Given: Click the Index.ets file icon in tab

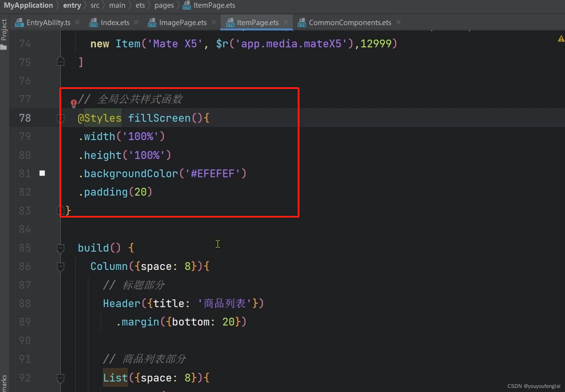Looking at the screenshot, I should point(94,23).
